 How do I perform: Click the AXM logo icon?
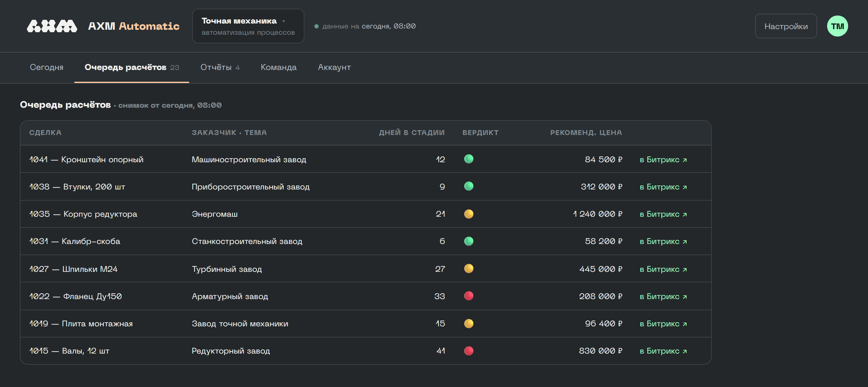pyautogui.click(x=52, y=26)
